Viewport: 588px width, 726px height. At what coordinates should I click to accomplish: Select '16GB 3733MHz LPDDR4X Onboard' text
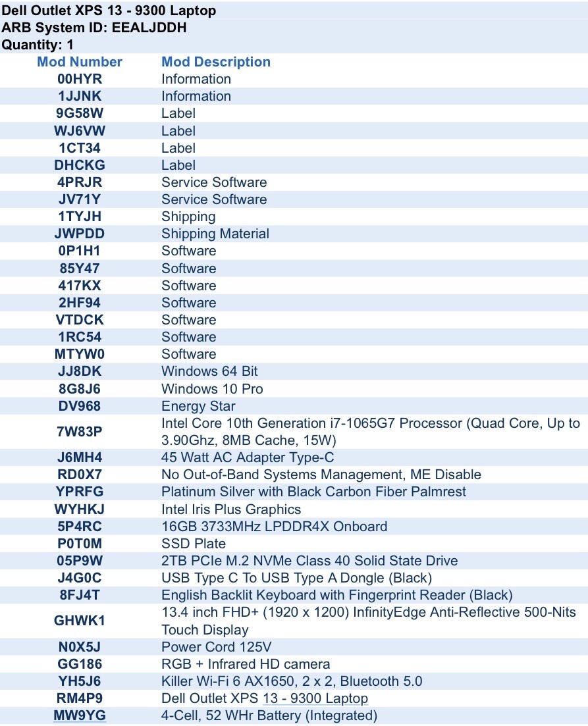click(x=275, y=526)
